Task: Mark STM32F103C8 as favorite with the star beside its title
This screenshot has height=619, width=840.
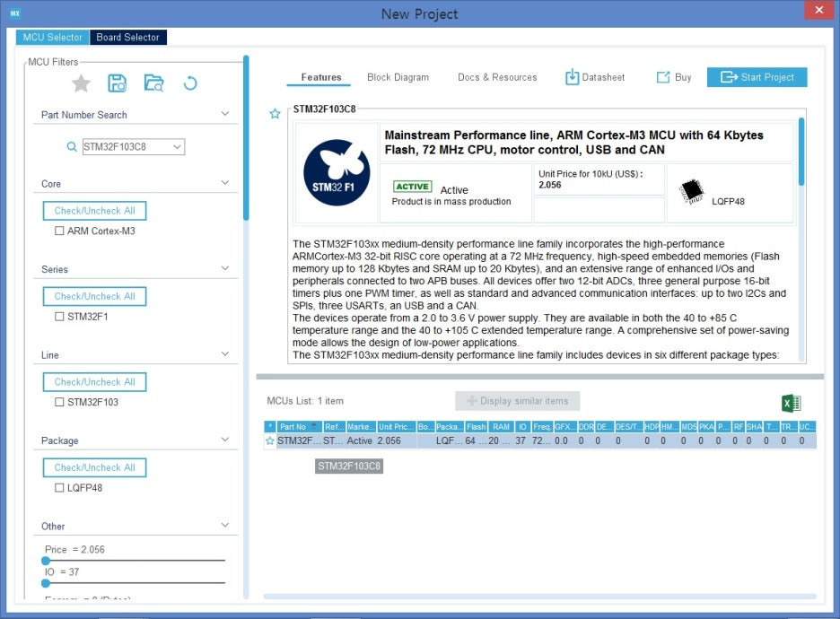Action: [x=275, y=114]
